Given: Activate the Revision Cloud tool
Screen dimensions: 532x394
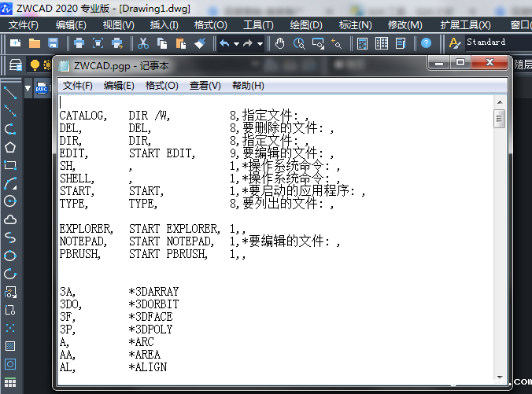Looking at the screenshot, I should click(x=10, y=219).
